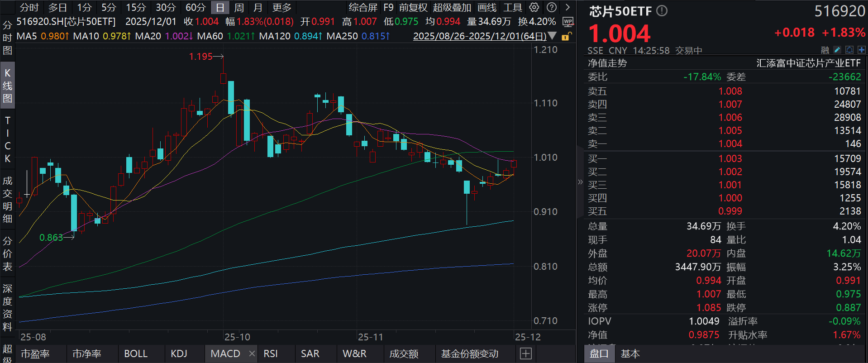Viewport: 868px width, 363px height.
Task: Open the 画线 drawing tools
Action: tap(486, 7)
